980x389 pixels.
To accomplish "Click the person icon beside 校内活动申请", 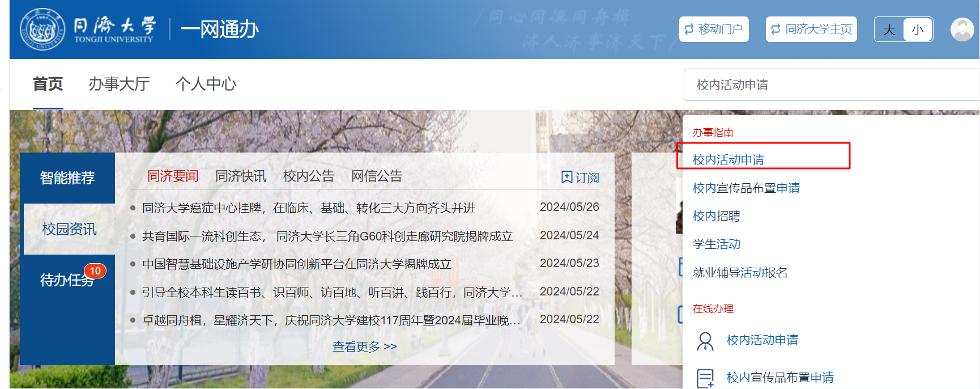I will [x=705, y=341].
